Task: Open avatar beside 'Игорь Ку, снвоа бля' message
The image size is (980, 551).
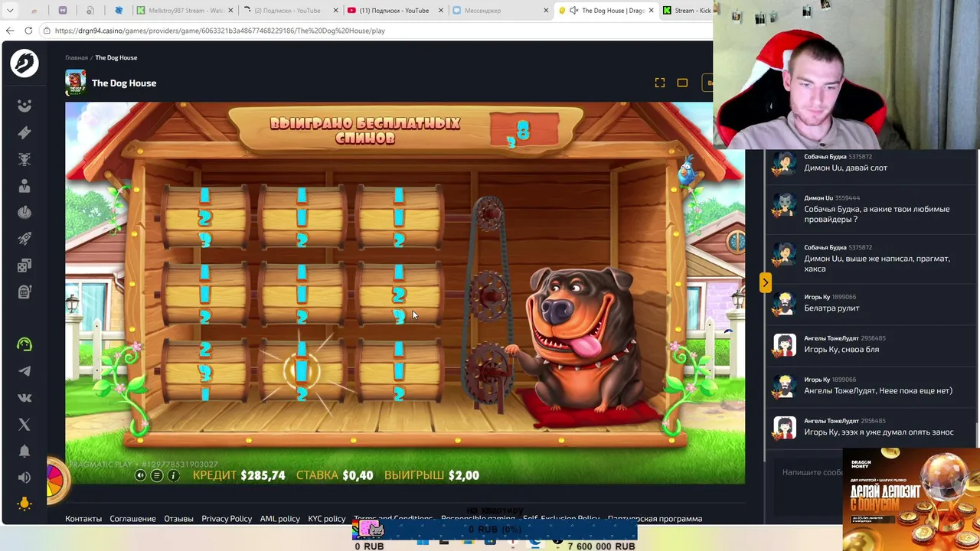Action: point(784,344)
